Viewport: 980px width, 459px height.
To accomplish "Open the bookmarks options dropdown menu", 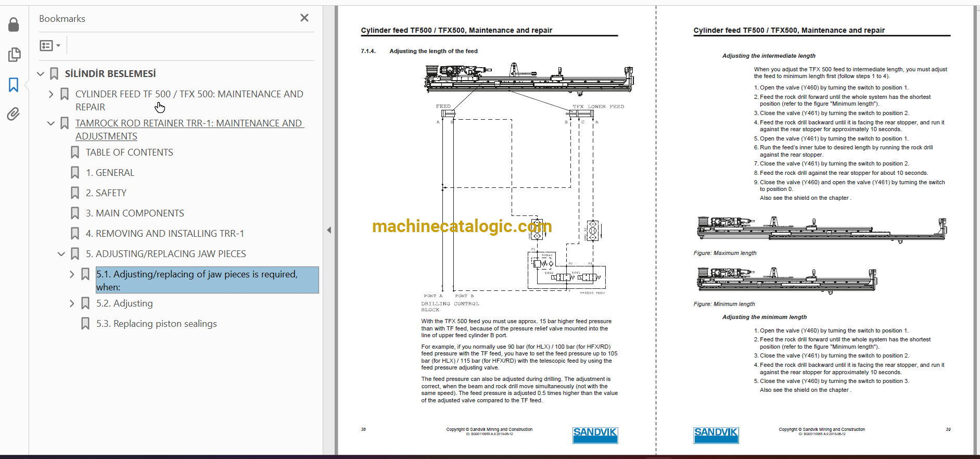I will tap(50, 46).
